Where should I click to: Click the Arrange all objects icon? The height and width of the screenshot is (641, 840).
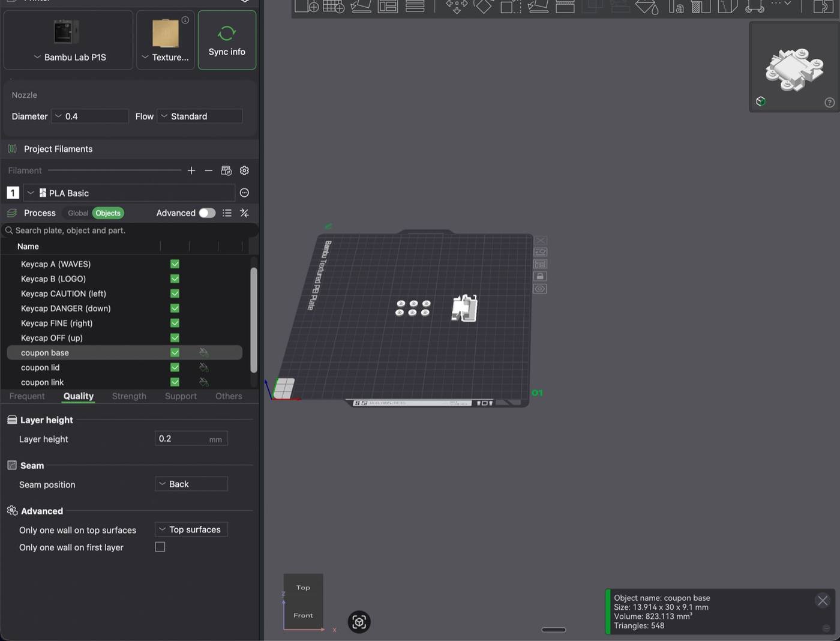tap(388, 7)
